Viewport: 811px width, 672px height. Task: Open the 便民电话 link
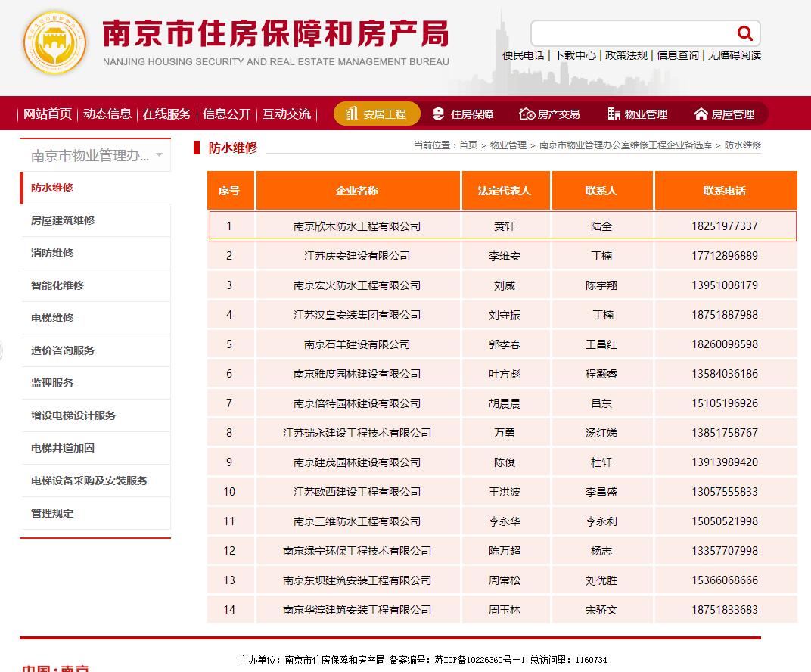pos(524,55)
